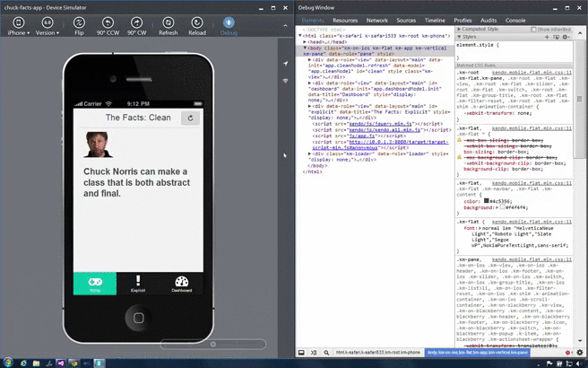Click the new style rule plus icon

[x=547, y=37]
